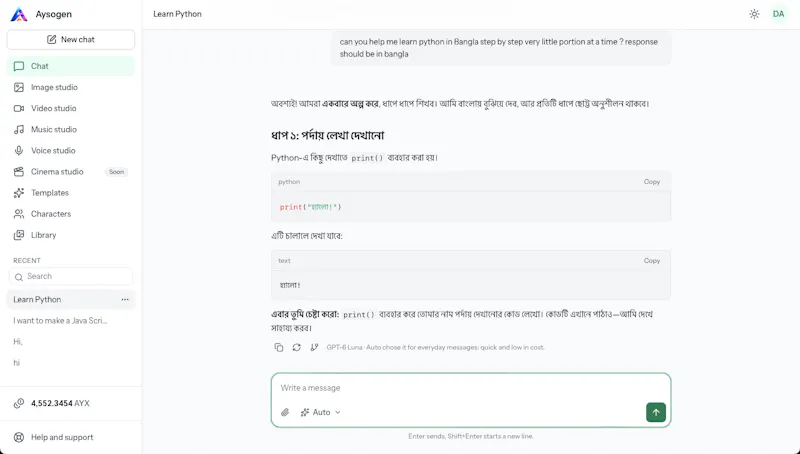Open the DA user avatar menu
Viewport: 800px width, 454px height.
[779, 14]
